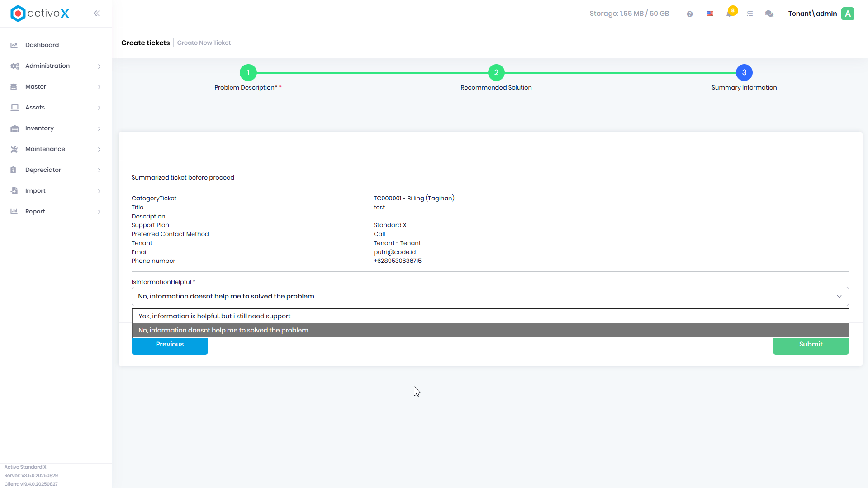Open the task list icon in header
This screenshot has height=488, width=868.
(750, 14)
